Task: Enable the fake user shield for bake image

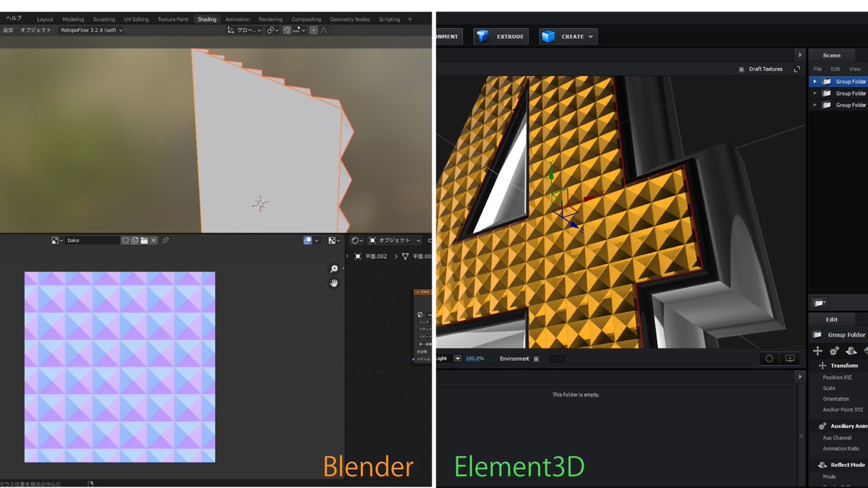Action: [124, 240]
